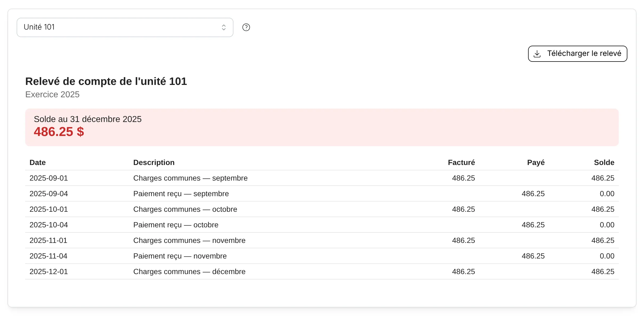The image size is (644, 316).
Task: Click the help question mark icon
Action: 246,27
